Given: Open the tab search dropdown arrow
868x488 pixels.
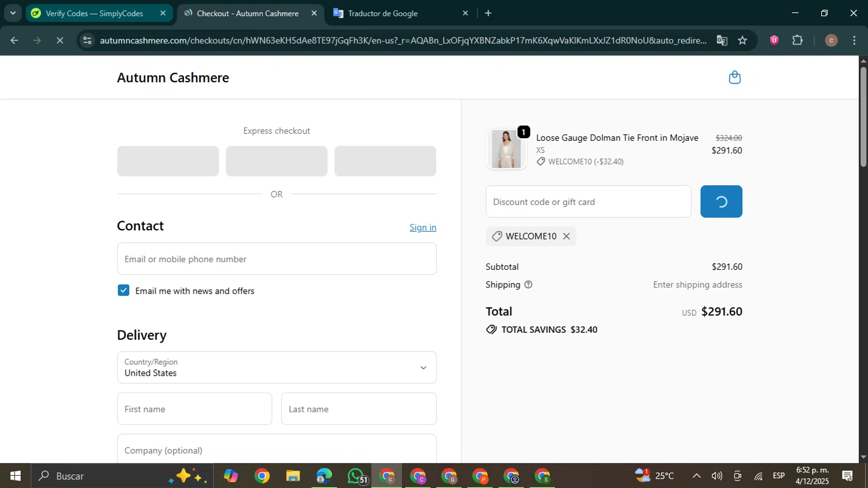Looking at the screenshot, I should 13,13.
